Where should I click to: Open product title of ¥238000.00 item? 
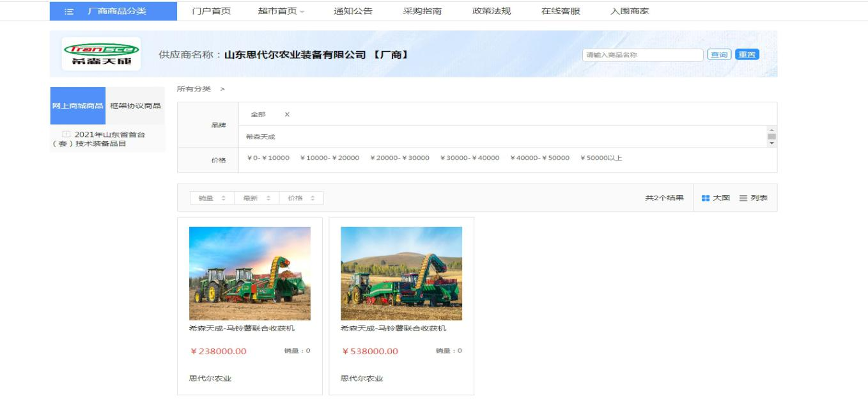pyautogui.click(x=242, y=329)
